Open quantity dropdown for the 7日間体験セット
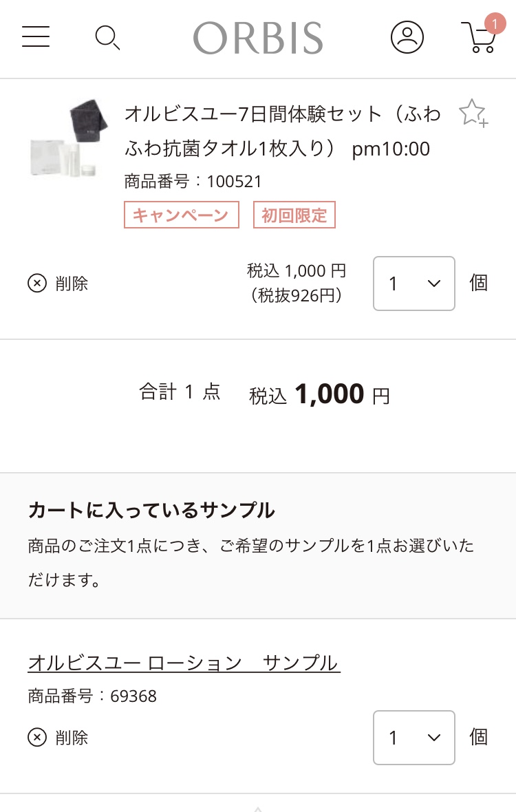This screenshot has width=516, height=812. pyautogui.click(x=413, y=284)
